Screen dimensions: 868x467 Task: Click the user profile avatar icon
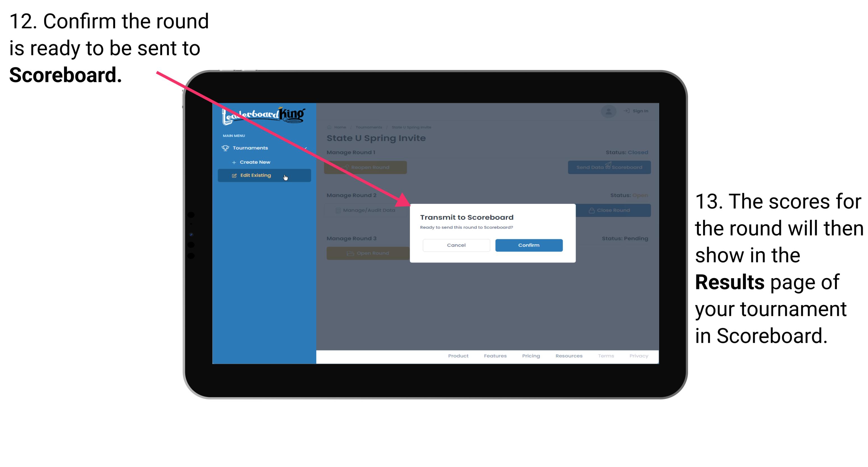point(608,110)
